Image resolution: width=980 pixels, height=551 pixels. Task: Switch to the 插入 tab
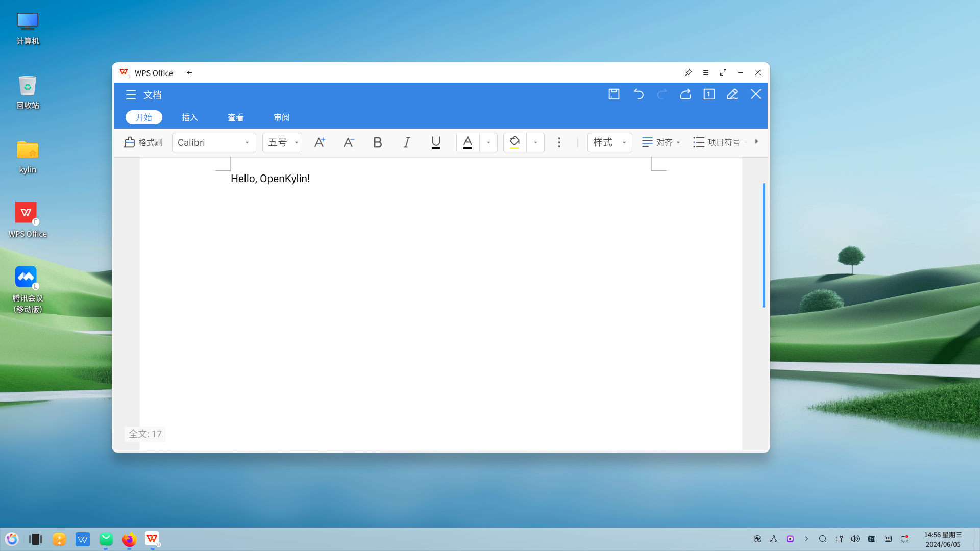coord(189,117)
